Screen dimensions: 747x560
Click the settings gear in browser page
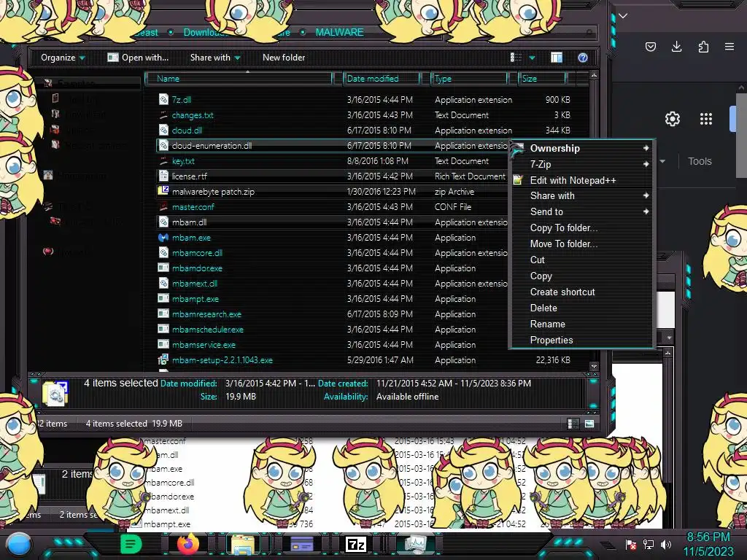coord(672,119)
